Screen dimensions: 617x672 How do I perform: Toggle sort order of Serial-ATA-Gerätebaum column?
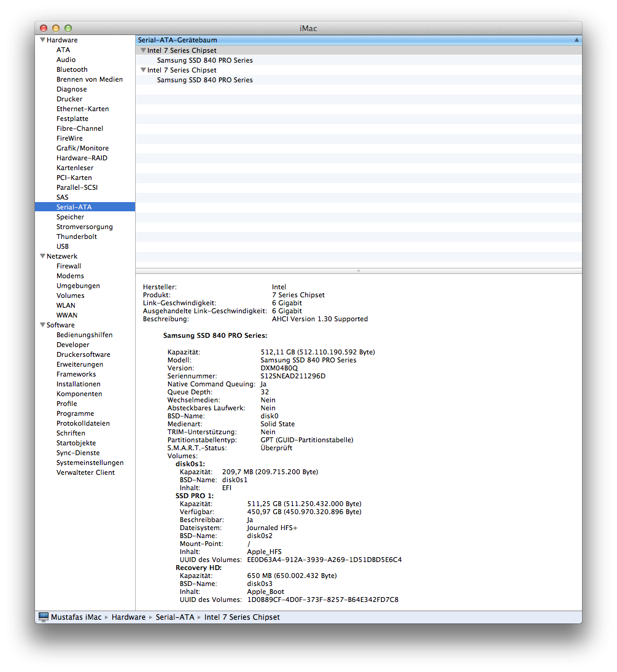(576, 40)
